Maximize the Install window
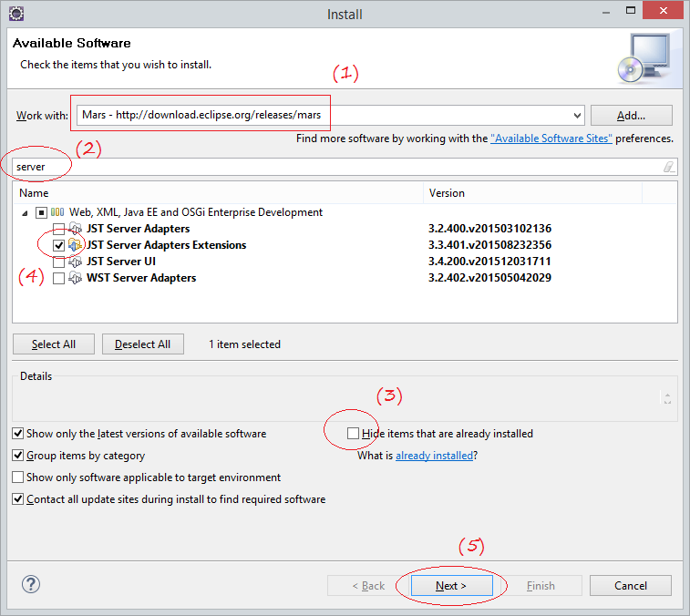 point(631,11)
